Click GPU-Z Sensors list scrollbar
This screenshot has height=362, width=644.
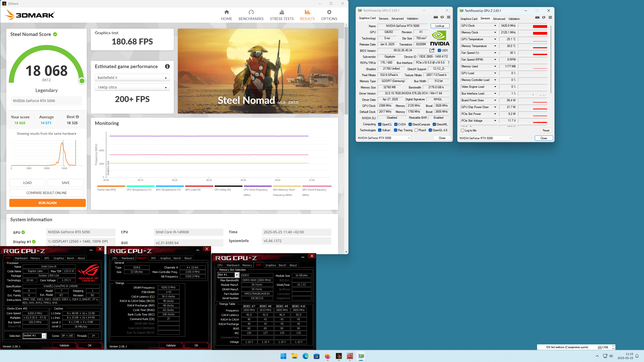pos(551,59)
